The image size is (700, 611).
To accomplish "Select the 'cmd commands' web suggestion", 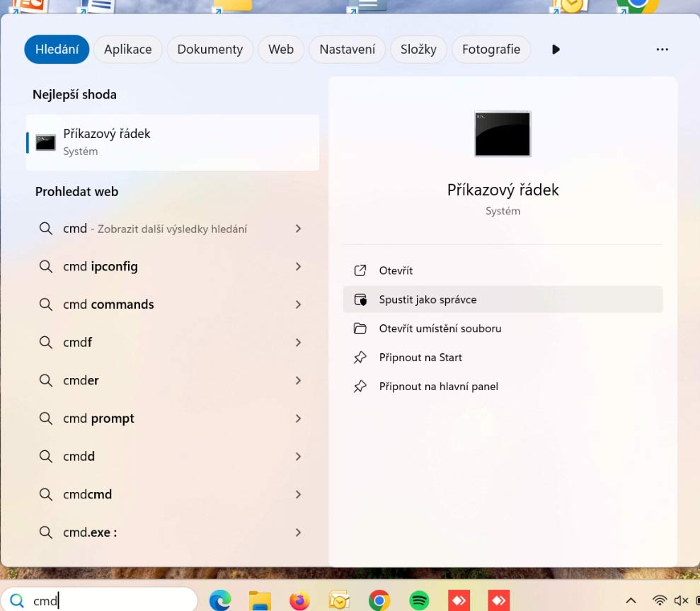I will pyautogui.click(x=173, y=304).
